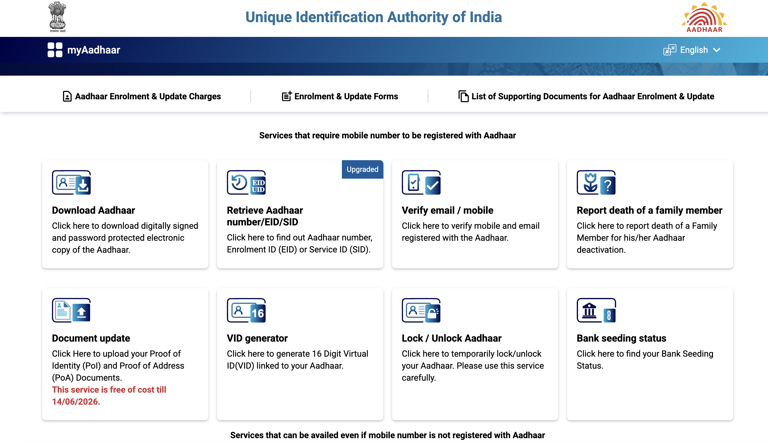Viewport: 768px width, 444px height.
Task: Click the red free of cost notice
Action: 109,395
